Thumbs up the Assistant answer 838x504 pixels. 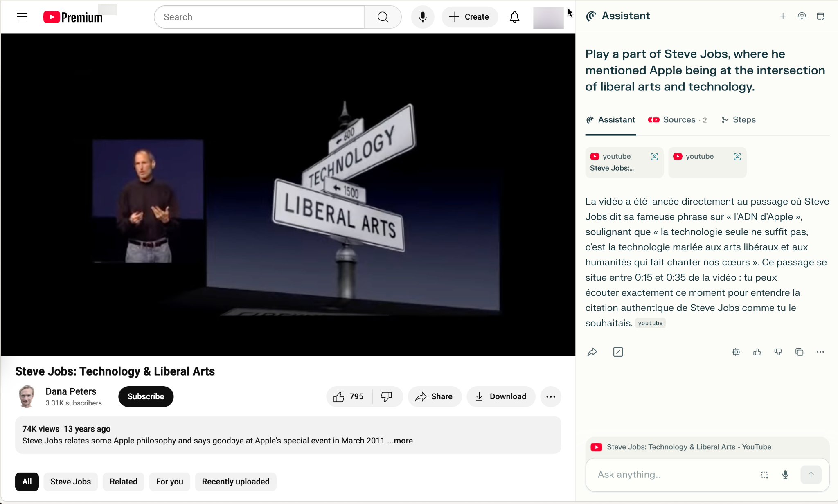click(x=757, y=352)
